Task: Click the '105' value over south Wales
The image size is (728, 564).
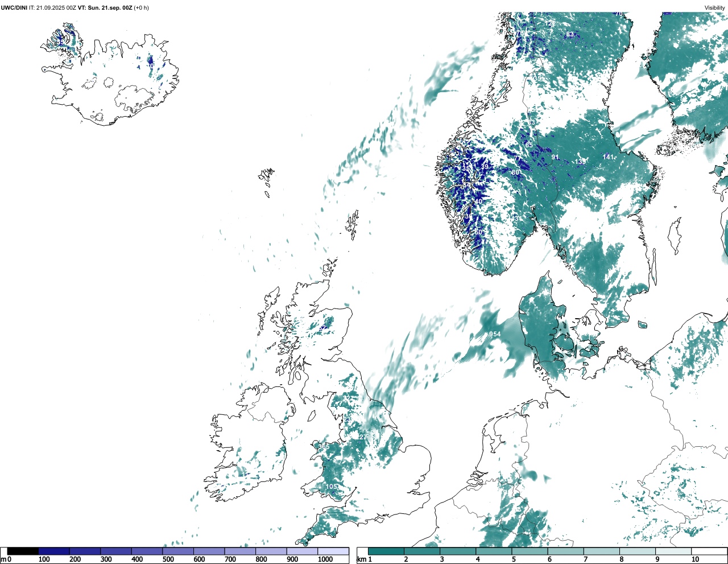Action: pos(332,487)
